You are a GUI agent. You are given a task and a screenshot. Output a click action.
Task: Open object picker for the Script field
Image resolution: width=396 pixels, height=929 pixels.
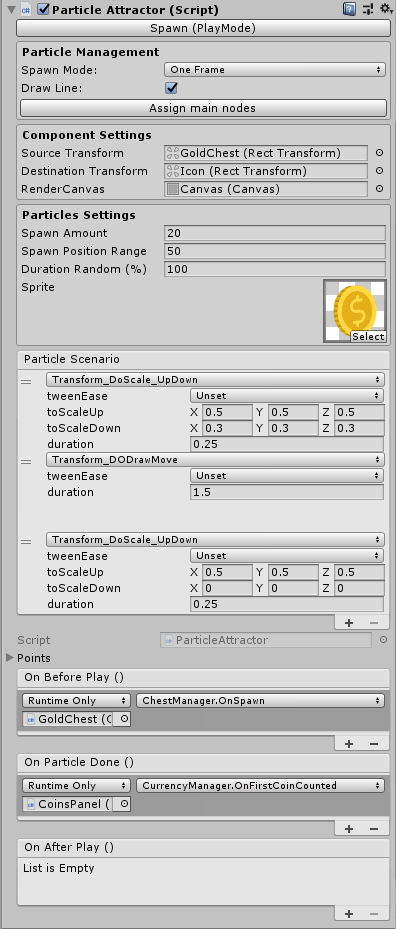click(x=383, y=640)
